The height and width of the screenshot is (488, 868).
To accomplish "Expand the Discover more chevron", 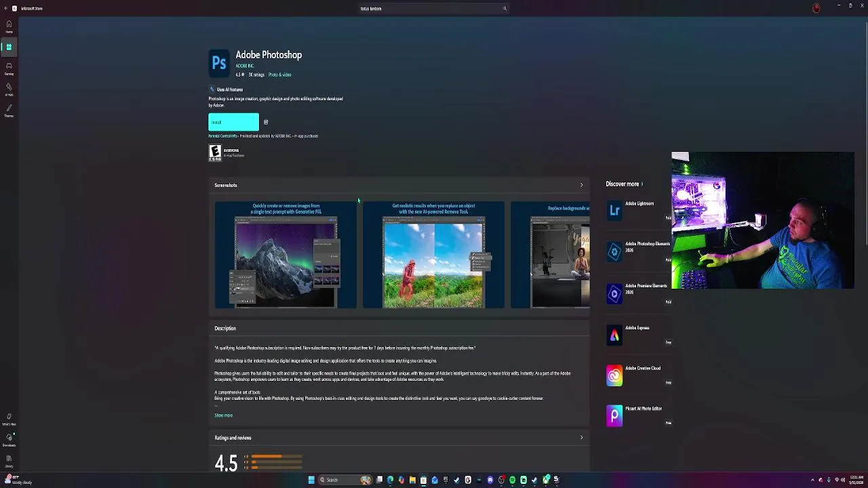I will point(642,184).
